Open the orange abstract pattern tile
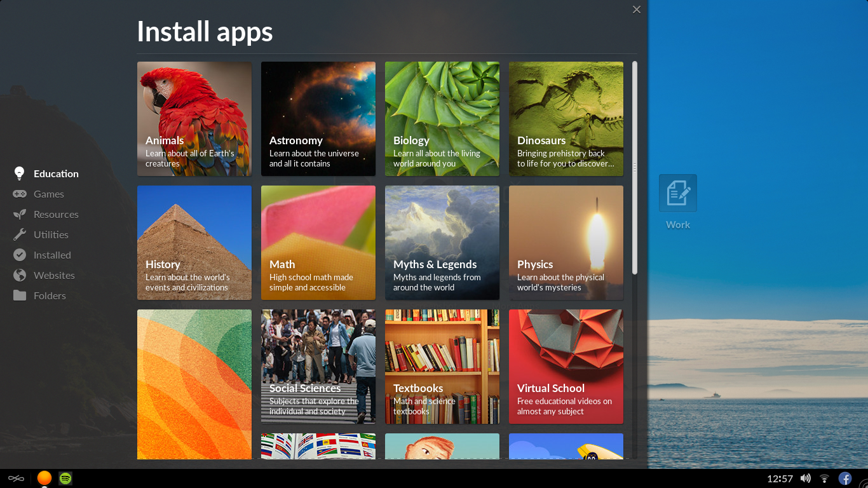Screen dimensions: 868x488 [x=194, y=384]
